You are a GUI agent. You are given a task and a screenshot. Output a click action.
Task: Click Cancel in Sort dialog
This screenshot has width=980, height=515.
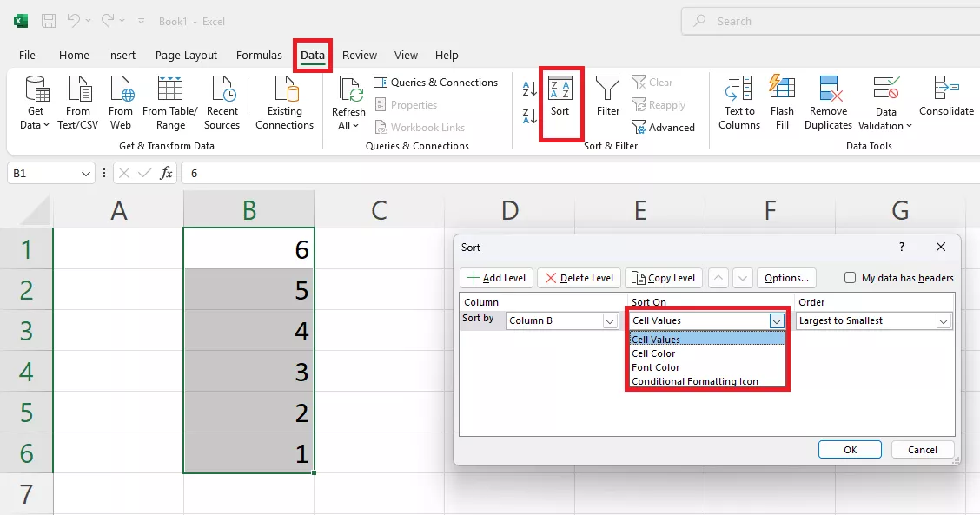pos(923,449)
